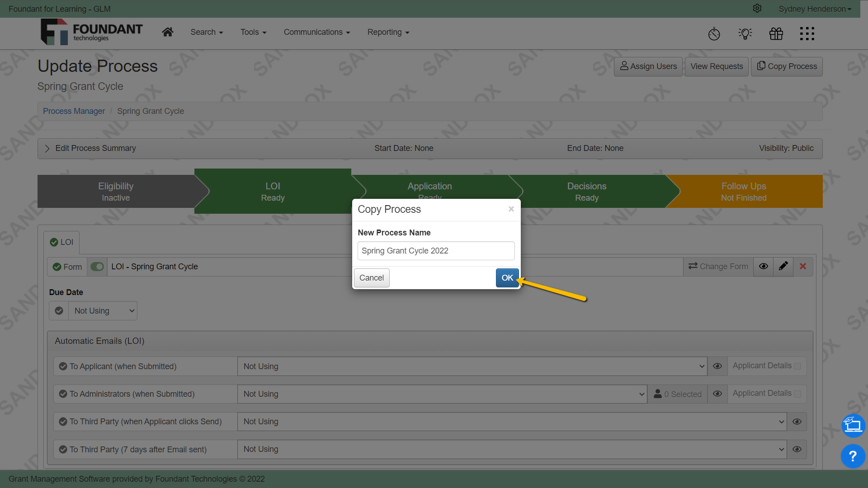Switch to the LOI tab

click(61, 242)
